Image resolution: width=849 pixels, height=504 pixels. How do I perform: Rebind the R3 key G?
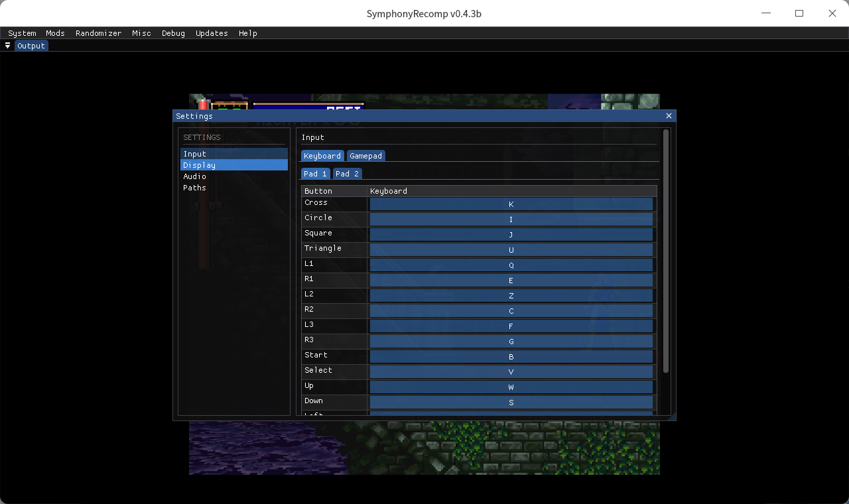pyautogui.click(x=511, y=342)
